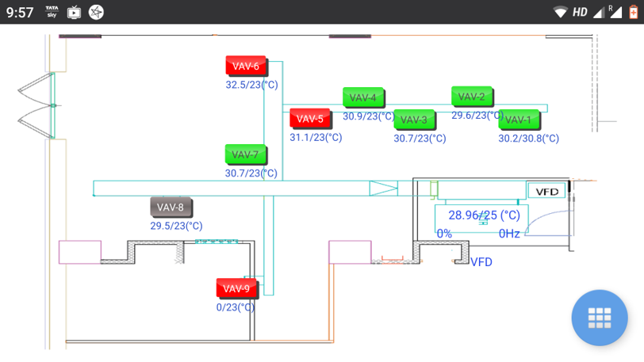Tap the 9:57 clock
The height and width of the screenshot is (362, 644).
[20, 13]
